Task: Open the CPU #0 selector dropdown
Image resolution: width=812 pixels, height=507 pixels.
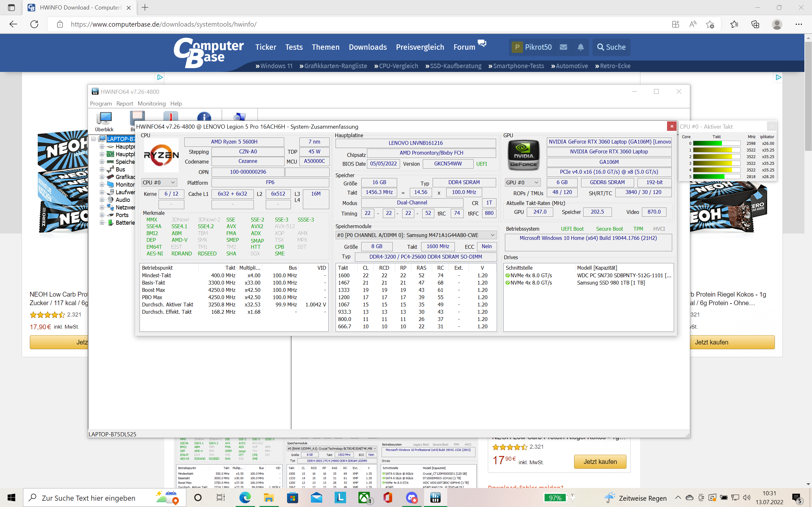Action: point(159,183)
